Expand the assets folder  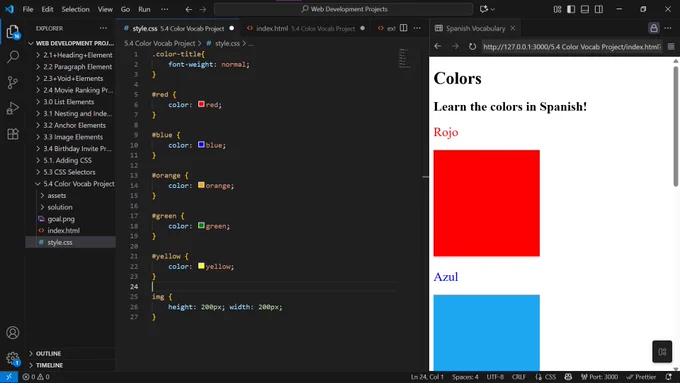(57, 196)
